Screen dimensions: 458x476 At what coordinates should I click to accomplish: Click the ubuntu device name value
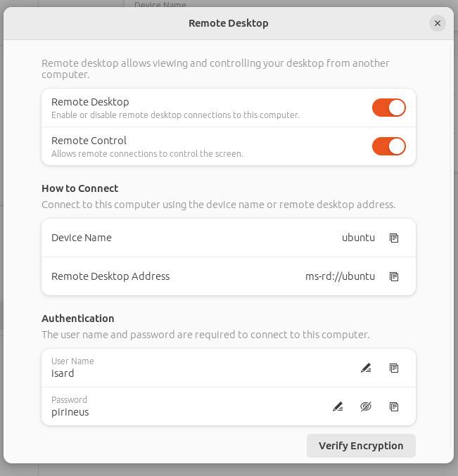tap(358, 238)
